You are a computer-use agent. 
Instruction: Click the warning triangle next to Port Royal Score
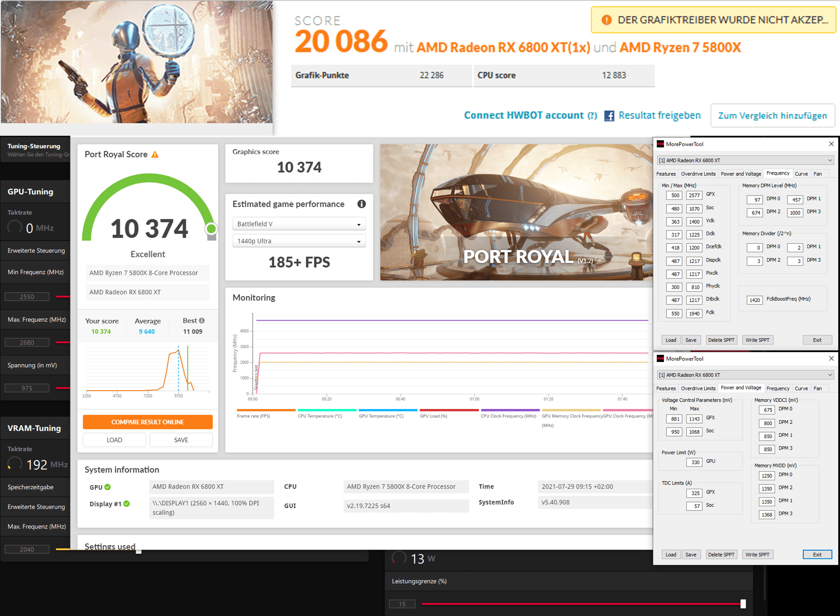(155, 155)
